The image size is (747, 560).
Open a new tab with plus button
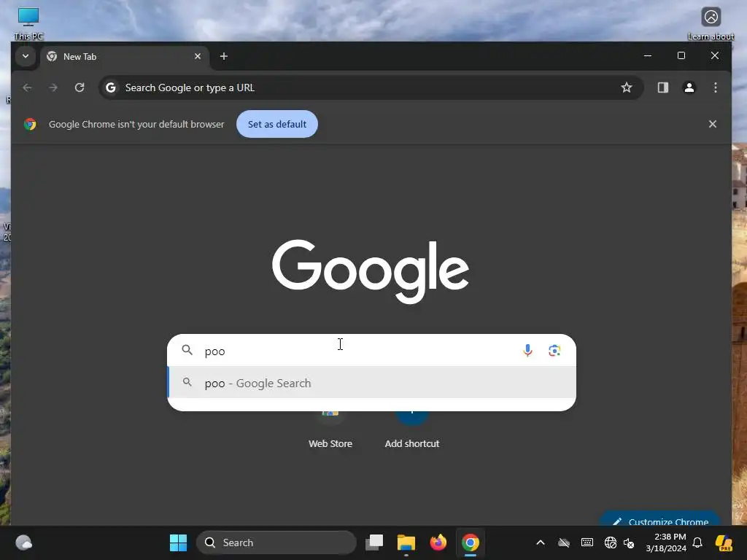tap(223, 56)
